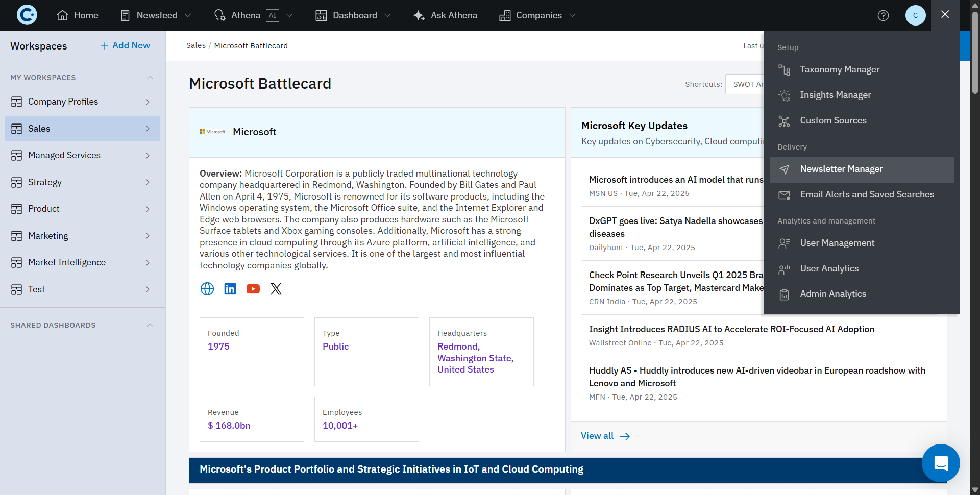Image resolution: width=980 pixels, height=495 pixels.
Task: Open Microsoft's LinkedIn profile icon
Action: tap(230, 289)
